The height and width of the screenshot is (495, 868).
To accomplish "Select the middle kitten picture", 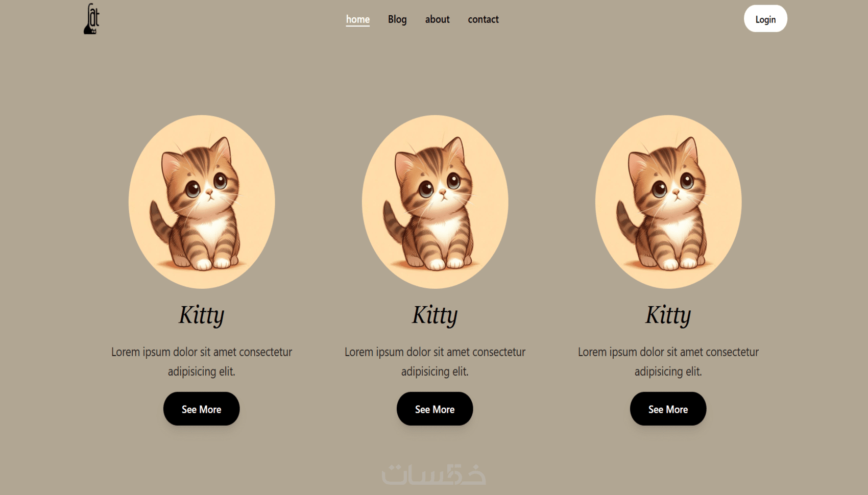I will coord(435,202).
